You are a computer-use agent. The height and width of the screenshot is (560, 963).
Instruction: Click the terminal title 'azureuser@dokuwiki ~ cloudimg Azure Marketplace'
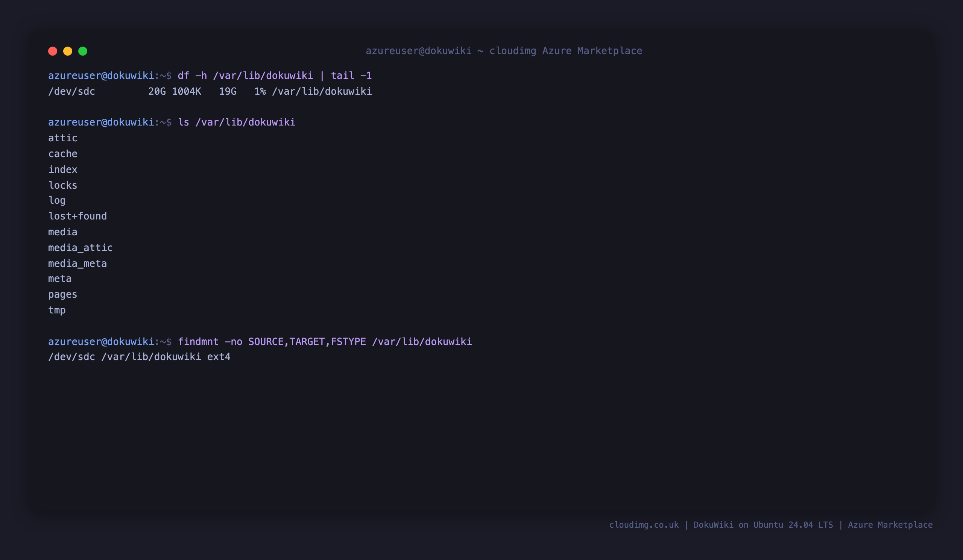point(504,51)
